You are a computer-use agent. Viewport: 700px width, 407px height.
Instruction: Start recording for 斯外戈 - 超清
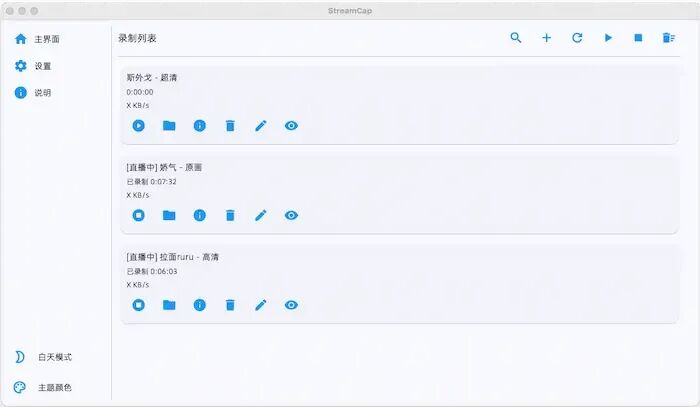(138, 126)
